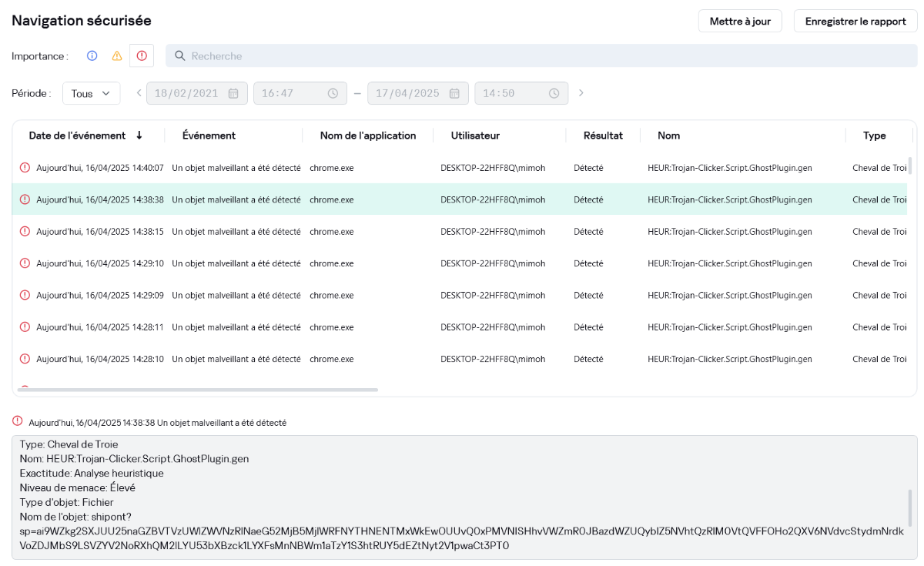Click the end time field 14:50
The image size is (924, 566).
point(521,93)
